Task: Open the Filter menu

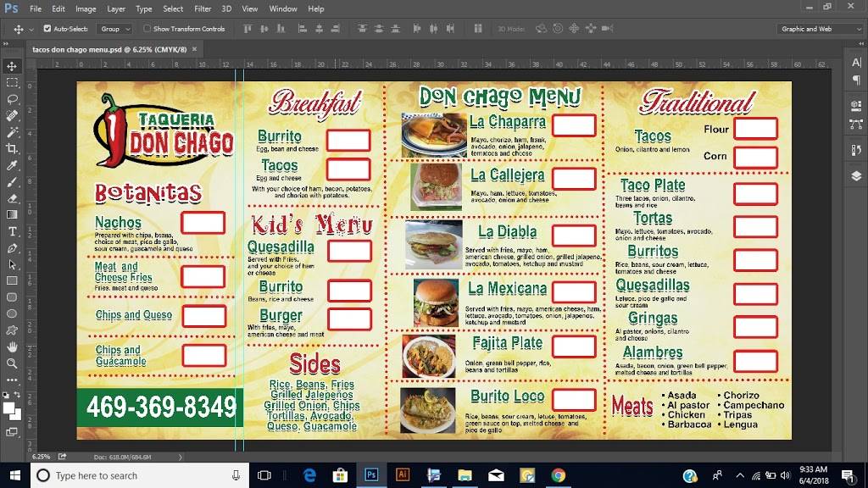Action: pyautogui.click(x=203, y=8)
